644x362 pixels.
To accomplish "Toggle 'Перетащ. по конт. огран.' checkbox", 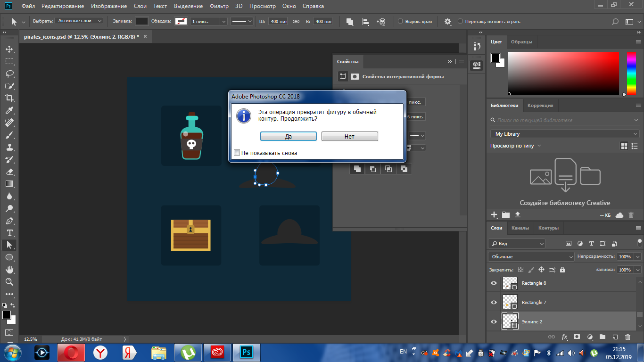I will [x=461, y=22].
